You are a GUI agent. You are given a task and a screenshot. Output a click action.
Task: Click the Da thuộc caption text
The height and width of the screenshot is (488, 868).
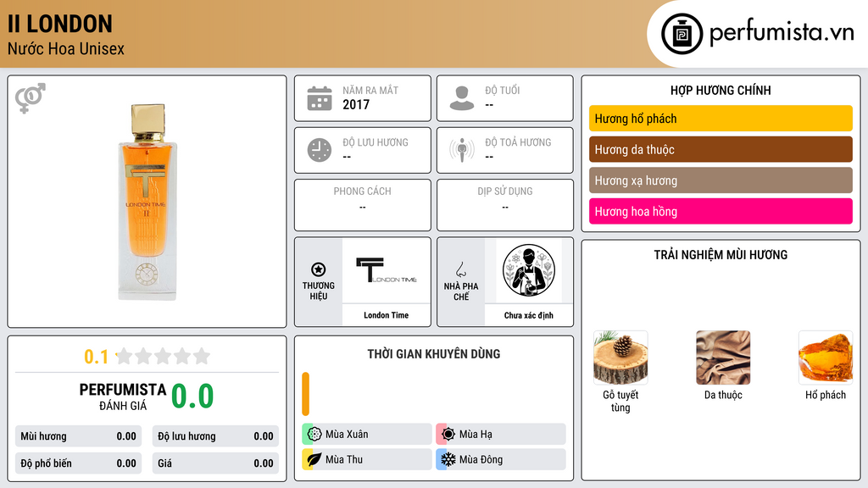pos(723,395)
